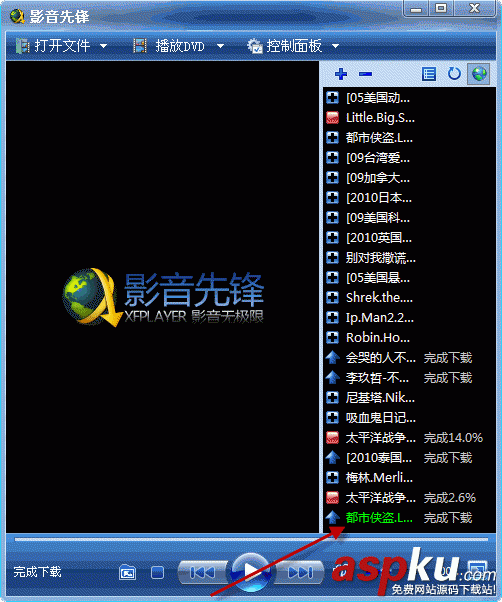Image resolution: width=502 pixels, height=602 pixels.
Task: Click the open-folder screenshot icon near the status text
Action: click(x=127, y=572)
